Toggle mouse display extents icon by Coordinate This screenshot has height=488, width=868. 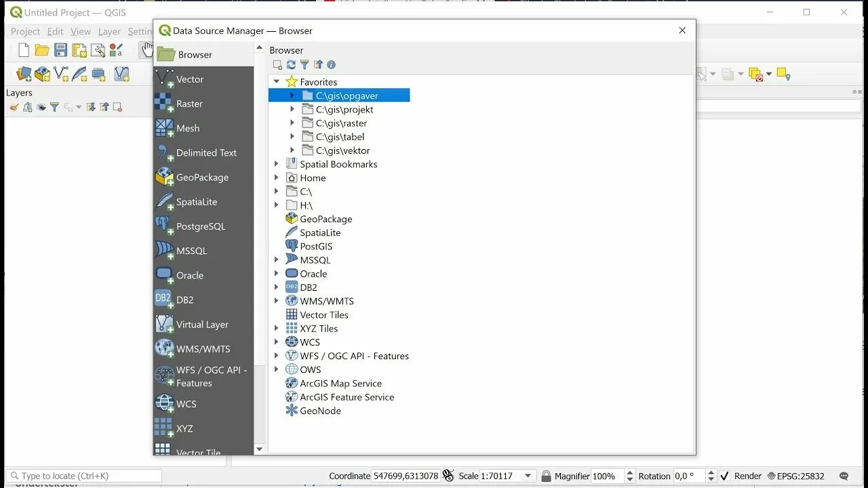tap(448, 476)
